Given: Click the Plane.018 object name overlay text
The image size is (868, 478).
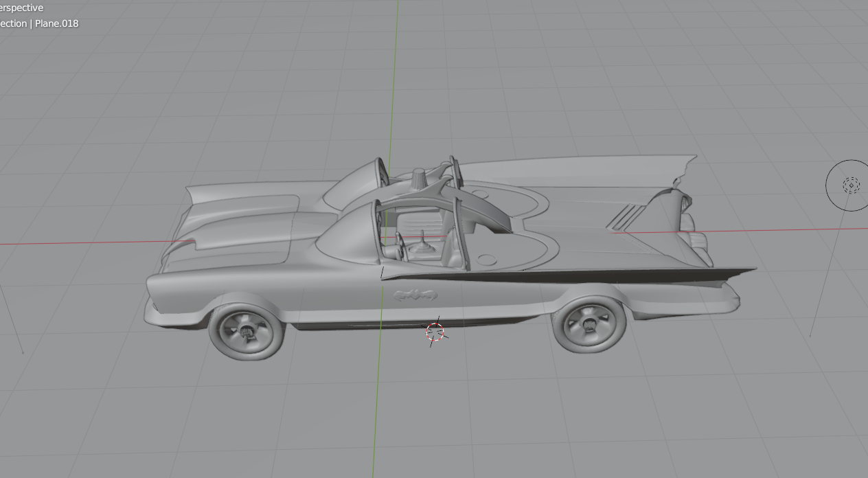Looking at the screenshot, I should (57, 23).
